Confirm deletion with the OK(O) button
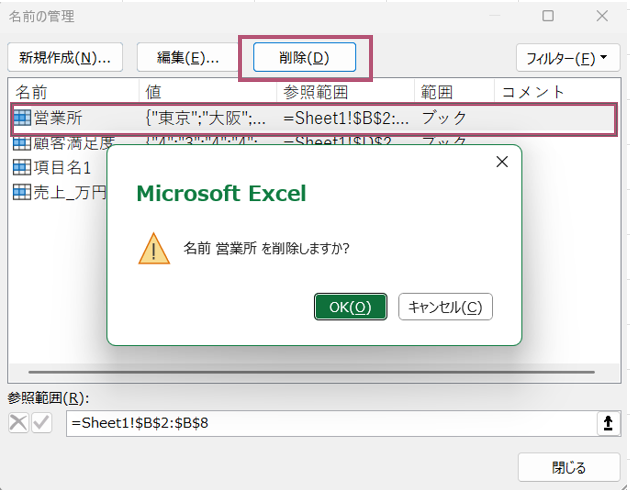 pyautogui.click(x=350, y=307)
